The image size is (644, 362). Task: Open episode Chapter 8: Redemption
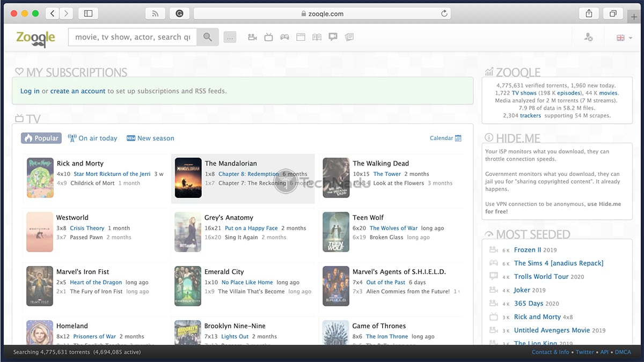248,174
